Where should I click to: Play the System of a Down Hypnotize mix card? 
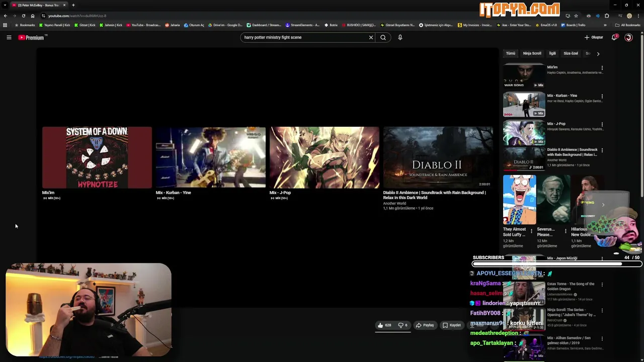(97, 157)
